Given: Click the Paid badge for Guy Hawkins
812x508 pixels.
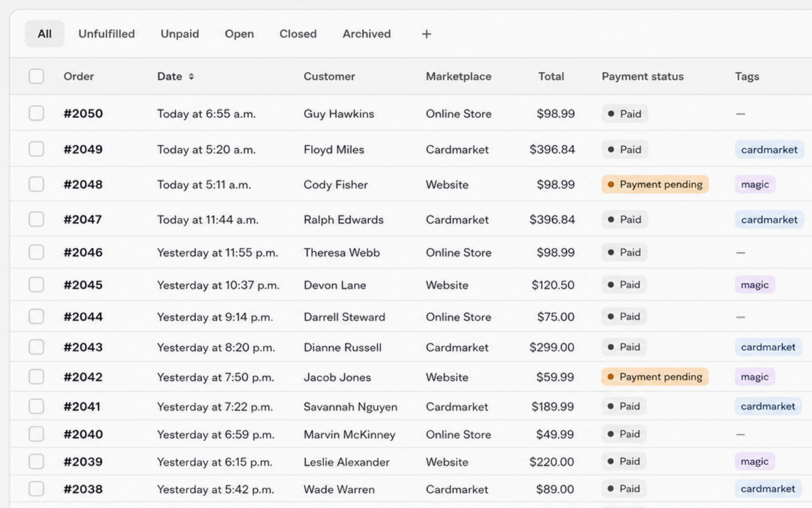Looking at the screenshot, I should [x=625, y=114].
